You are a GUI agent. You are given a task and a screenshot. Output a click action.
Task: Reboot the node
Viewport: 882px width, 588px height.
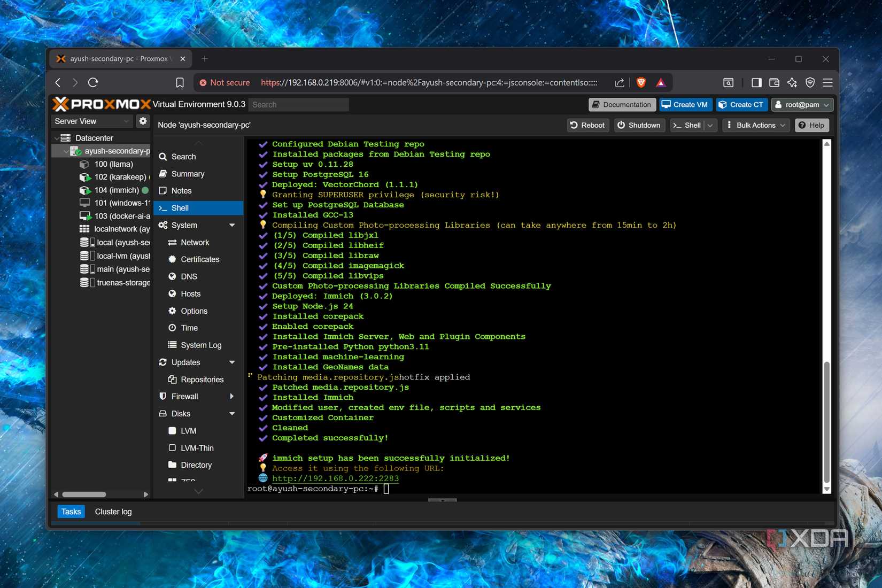(x=587, y=125)
